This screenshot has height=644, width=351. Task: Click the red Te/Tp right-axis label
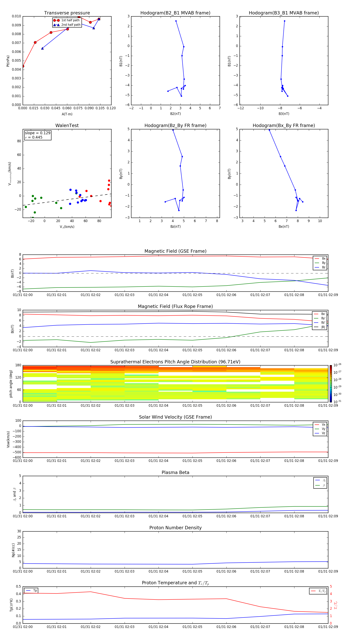336,605
